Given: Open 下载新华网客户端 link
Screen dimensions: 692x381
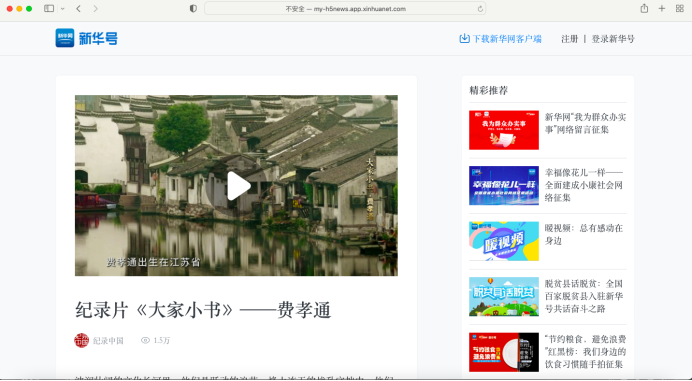Looking at the screenshot, I should pos(507,39).
